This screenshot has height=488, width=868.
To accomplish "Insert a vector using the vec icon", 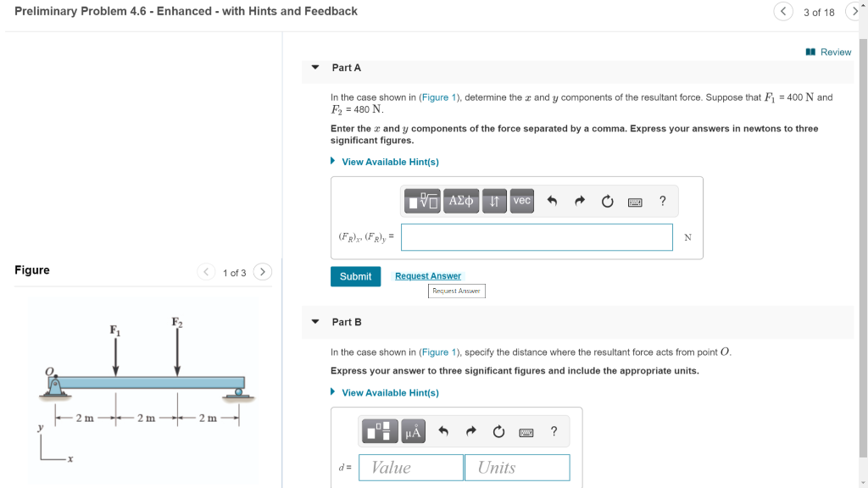I will tap(521, 201).
